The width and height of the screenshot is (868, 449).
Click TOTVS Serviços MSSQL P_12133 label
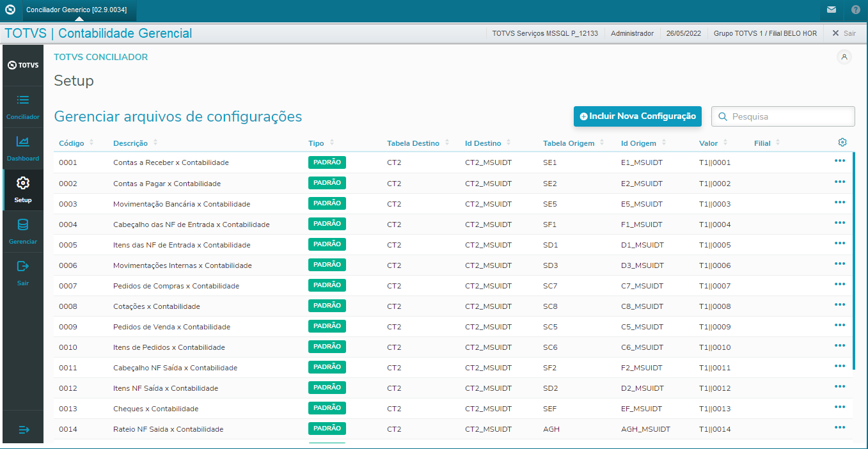(545, 33)
